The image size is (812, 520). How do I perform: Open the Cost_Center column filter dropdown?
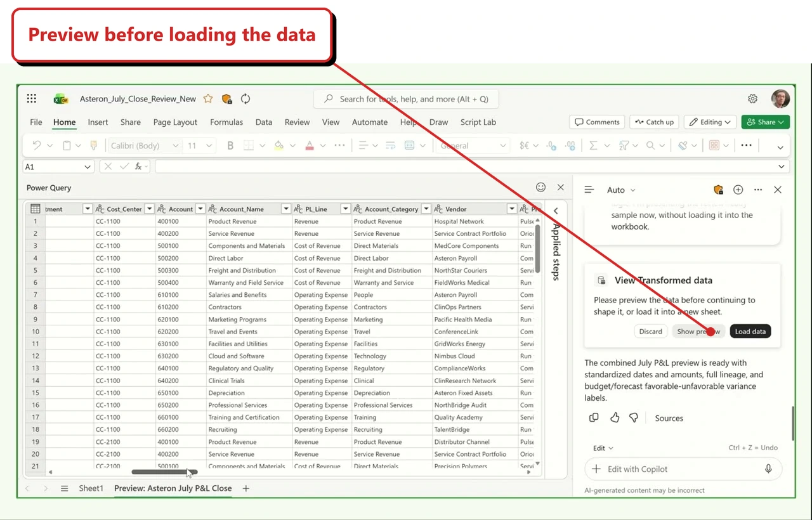[x=150, y=209]
